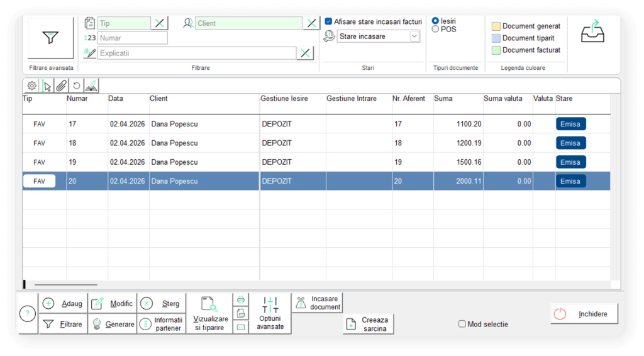Open grid settings gear icon
This screenshot has height=356, width=644.
(x=31, y=86)
